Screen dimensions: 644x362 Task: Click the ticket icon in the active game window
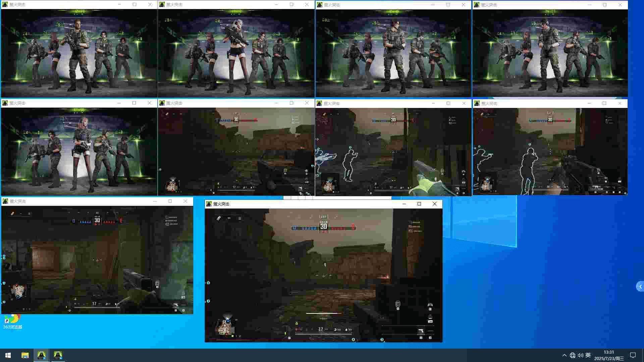click(218, 218)
